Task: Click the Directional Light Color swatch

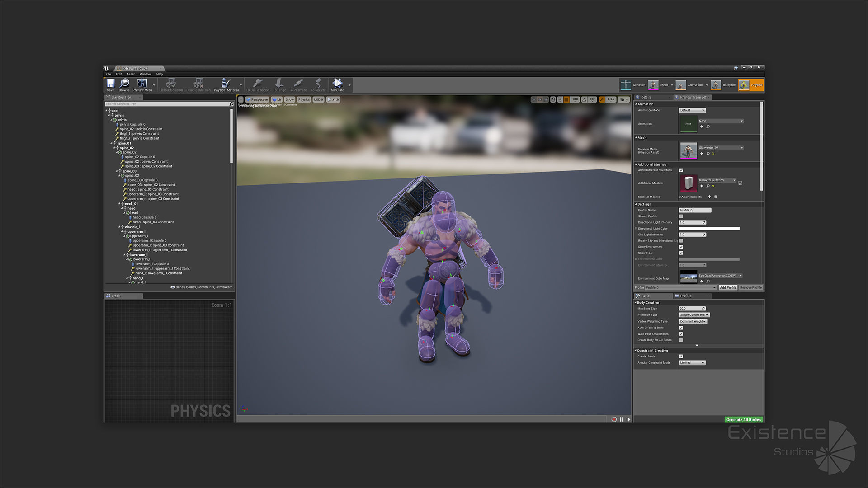Action: point(709,229)
